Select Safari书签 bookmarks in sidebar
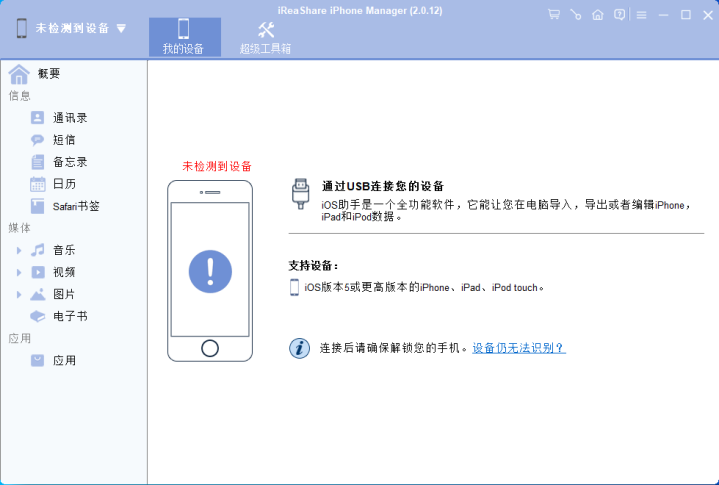 click(76, 206)
